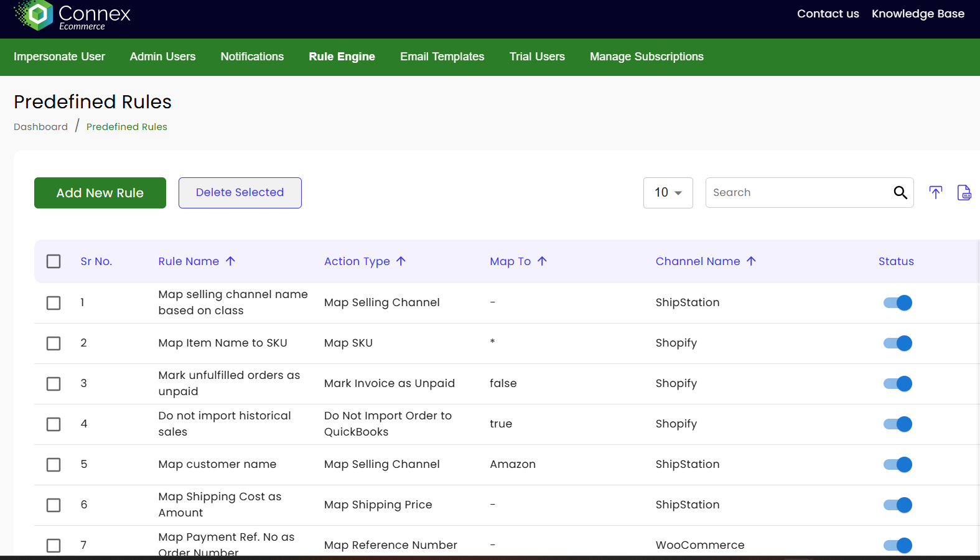Click the 'Amazon' Map To cell
The height and width of the screenshot is (560, 980).
pos(513,464)
